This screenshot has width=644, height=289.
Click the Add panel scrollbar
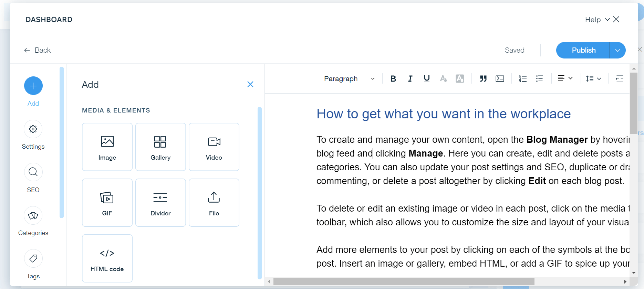260,193
